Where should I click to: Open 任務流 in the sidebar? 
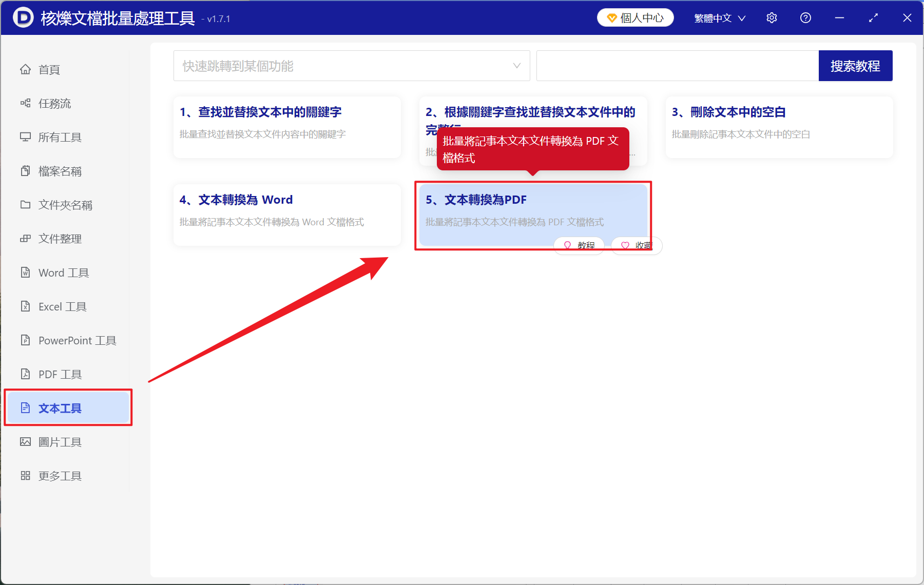coord(68,103)
